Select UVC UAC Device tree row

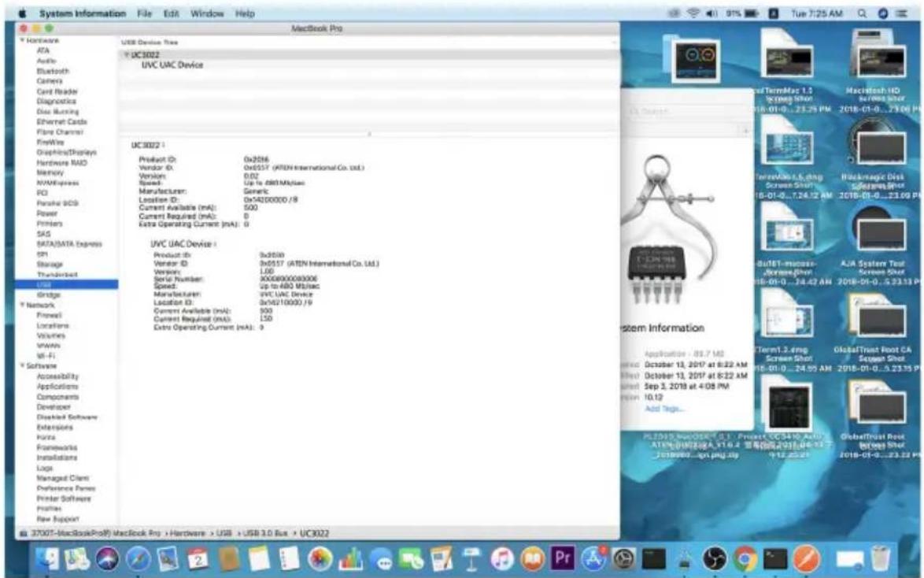click(172, 65)
